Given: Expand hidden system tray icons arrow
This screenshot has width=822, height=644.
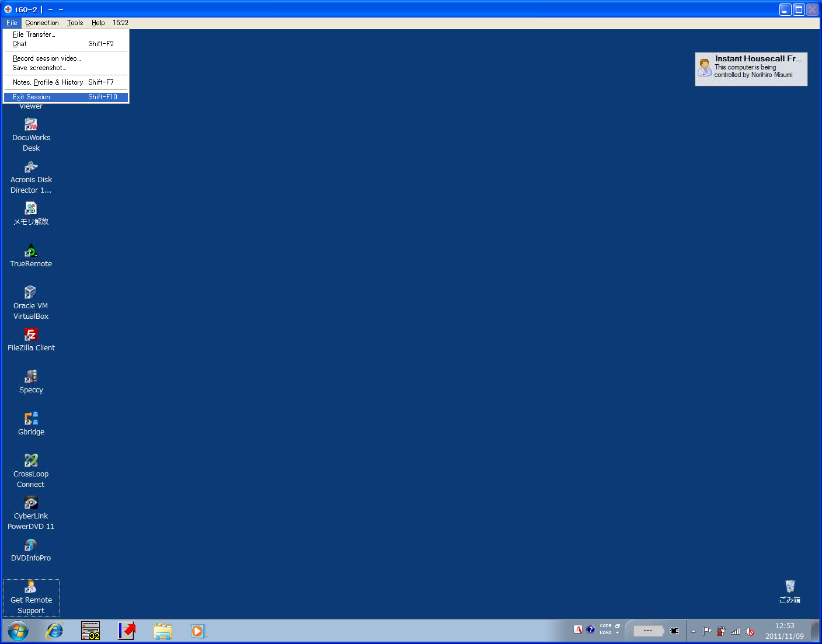Looking at the screenshot, I should pyautogui.click(x=693, y=631).
